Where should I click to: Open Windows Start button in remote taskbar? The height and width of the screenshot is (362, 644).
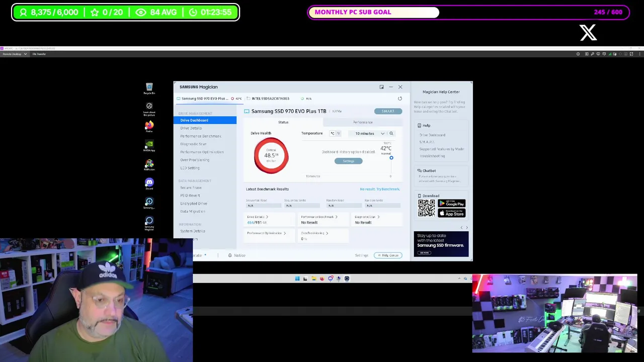297,279
